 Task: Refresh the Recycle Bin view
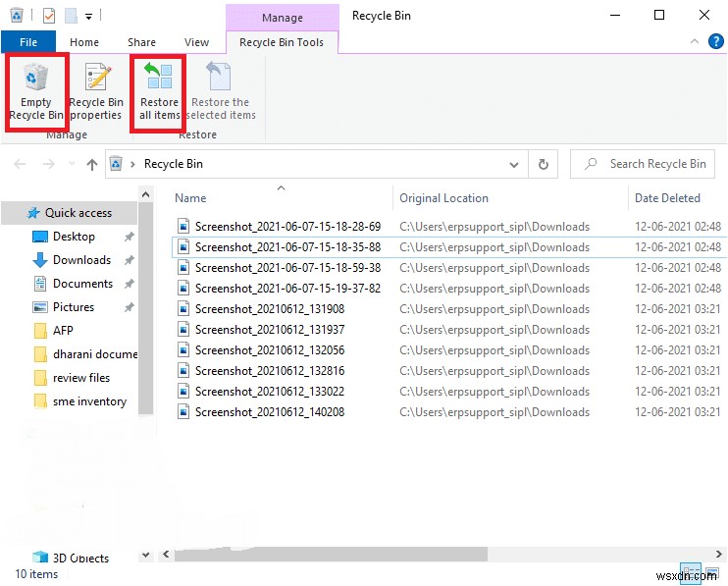[543, 164]
